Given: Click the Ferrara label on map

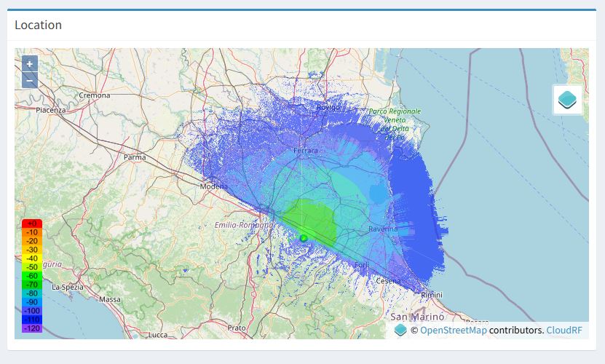Looking at the screenshot, I should pyautogui.click(x=305, y=151).
